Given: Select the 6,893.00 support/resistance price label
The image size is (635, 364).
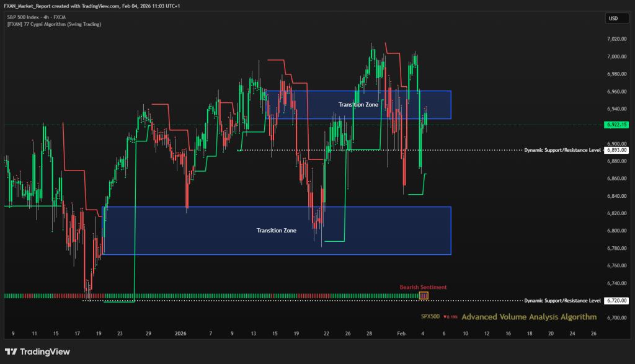Looking at the screenshot, I should [616, 150].
